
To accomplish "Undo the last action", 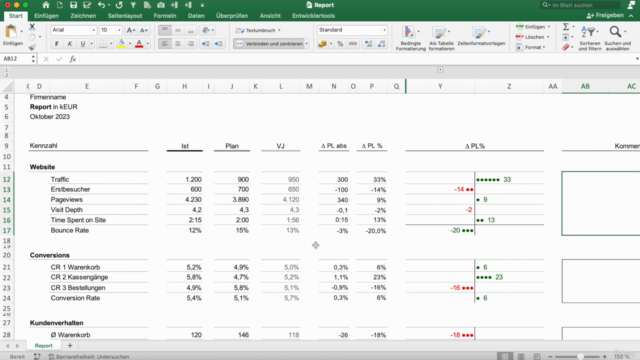I will (101, 5).
